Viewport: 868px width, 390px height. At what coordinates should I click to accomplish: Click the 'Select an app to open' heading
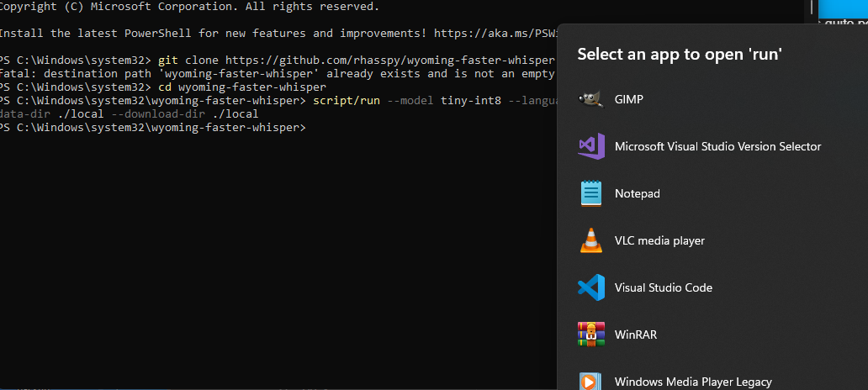(680, 55)
